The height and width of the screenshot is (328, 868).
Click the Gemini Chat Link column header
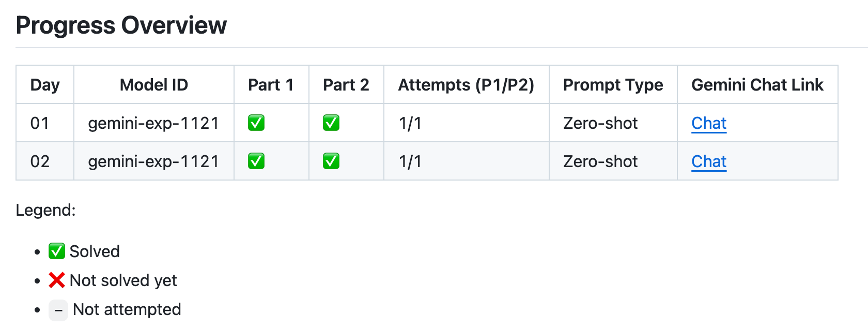click(x=757, y=85)
